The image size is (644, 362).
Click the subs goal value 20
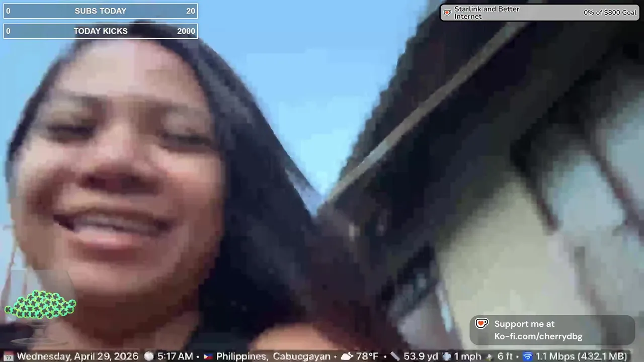click(x=190, y=11)
